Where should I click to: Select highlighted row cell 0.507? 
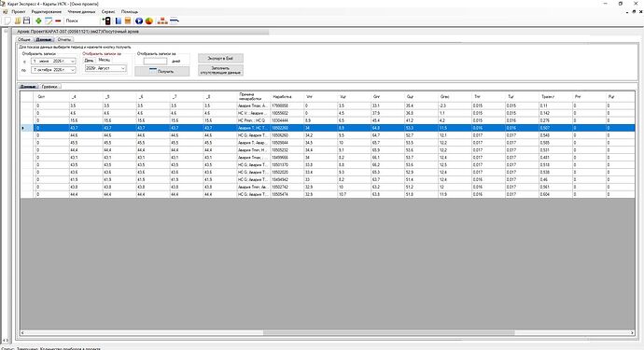(x=555, y=128)
